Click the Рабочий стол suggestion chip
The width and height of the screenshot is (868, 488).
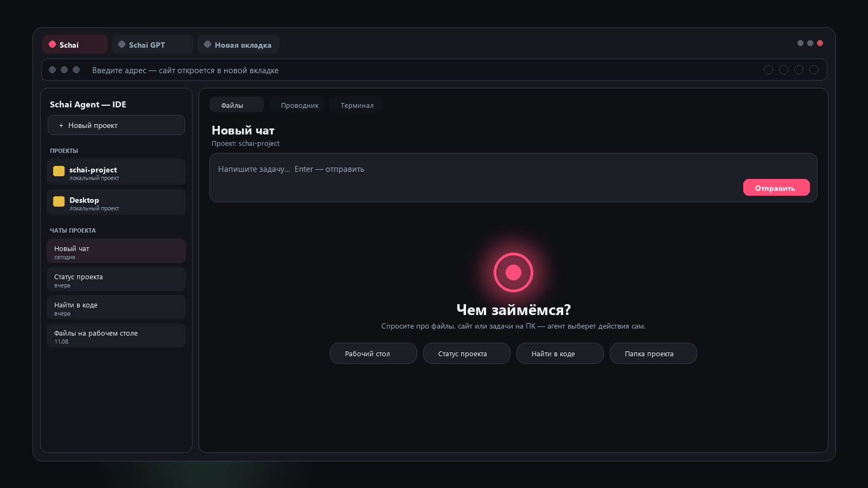point(373,354)
